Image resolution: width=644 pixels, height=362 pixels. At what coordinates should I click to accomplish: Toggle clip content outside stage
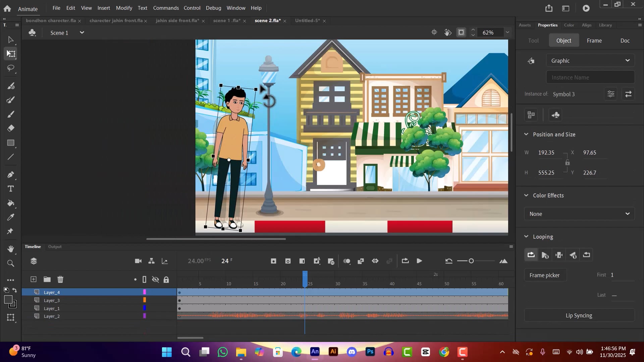point(461,33)
